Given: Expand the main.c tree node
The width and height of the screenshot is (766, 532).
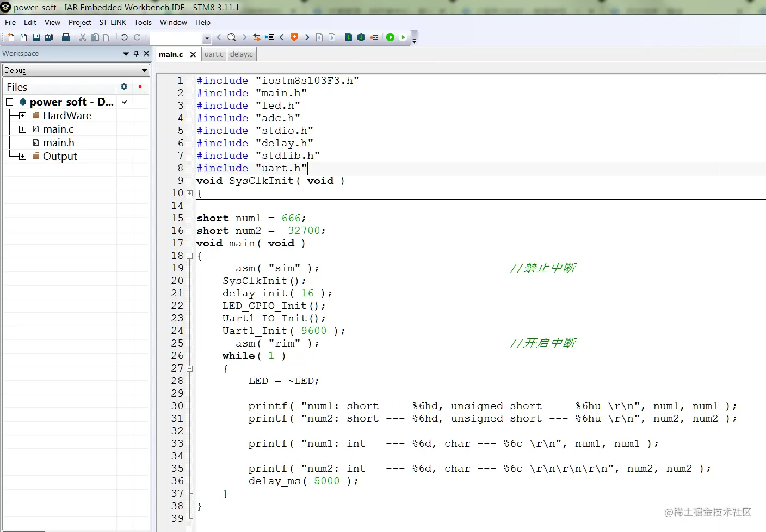Looking at the screenshot, I should [22, 129].
